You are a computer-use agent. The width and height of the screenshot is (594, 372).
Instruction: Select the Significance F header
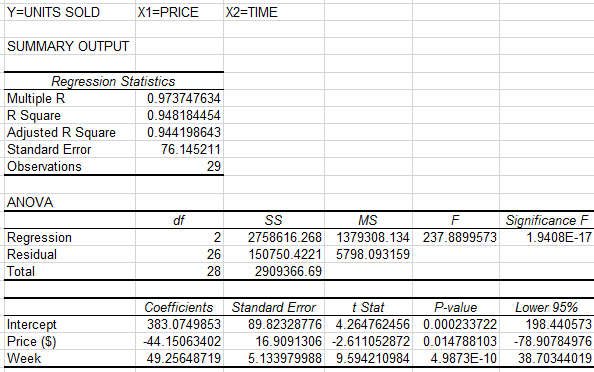pyautogui.click(x=547, y=220)
